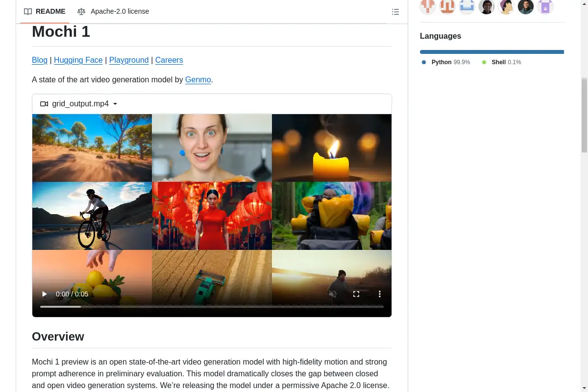Click the video progress bar
This screenshot has height=392, width=588.
pyautogui.click(x=212, y=307)
